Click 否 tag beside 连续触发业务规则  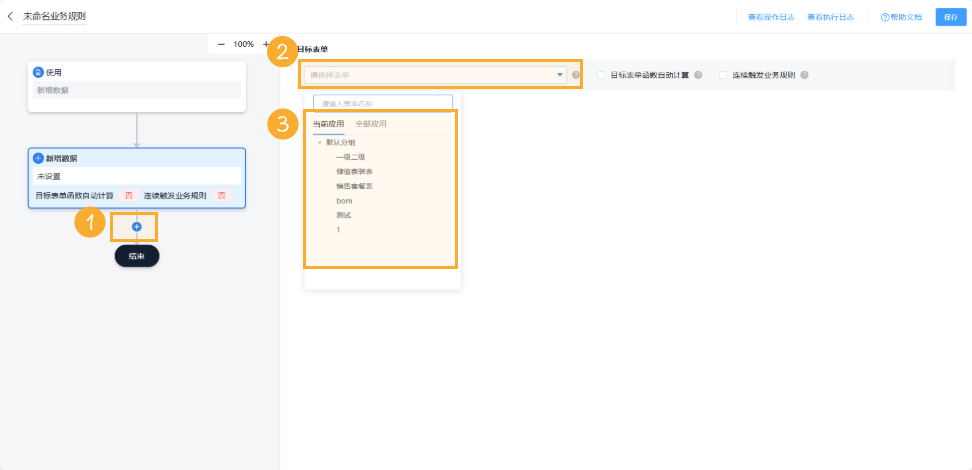(221, 195)
